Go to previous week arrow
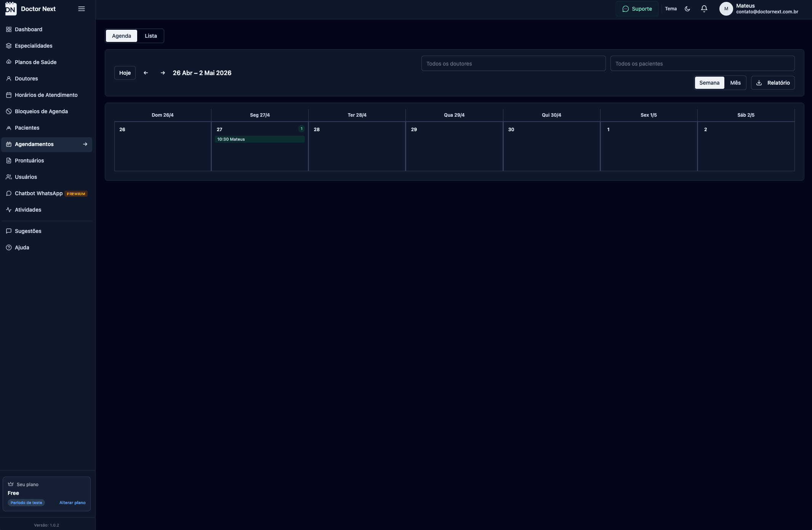Screen dimensions: 812x530 point(146,73)
